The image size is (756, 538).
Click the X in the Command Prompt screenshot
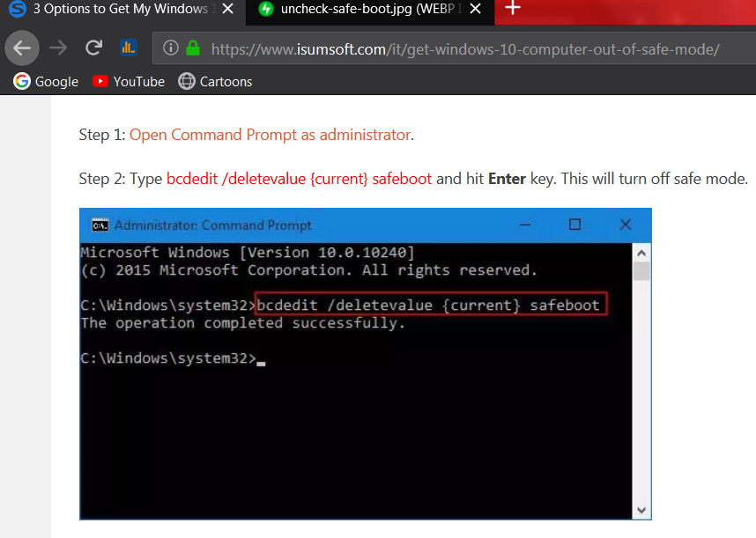point(626,225)
